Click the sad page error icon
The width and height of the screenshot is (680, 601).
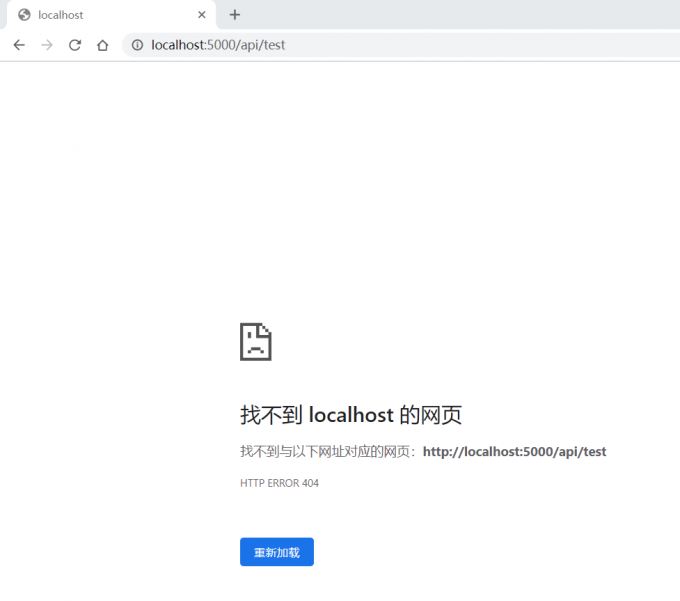coord(256,342)
